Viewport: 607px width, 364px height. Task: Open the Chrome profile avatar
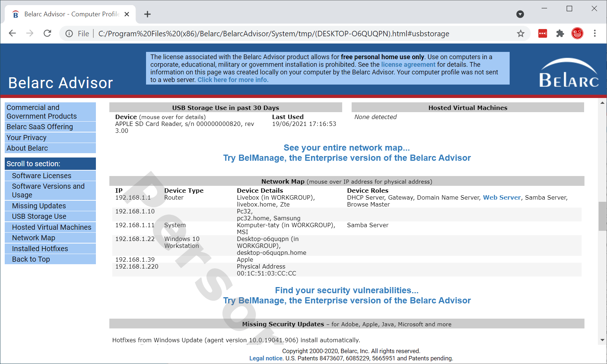577,33
